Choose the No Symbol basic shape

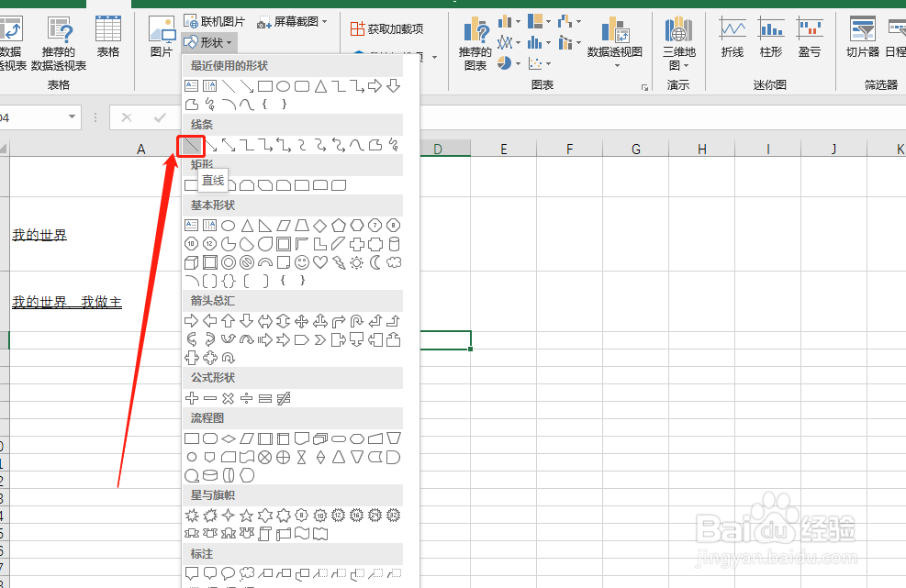click(x=247, y=262)
